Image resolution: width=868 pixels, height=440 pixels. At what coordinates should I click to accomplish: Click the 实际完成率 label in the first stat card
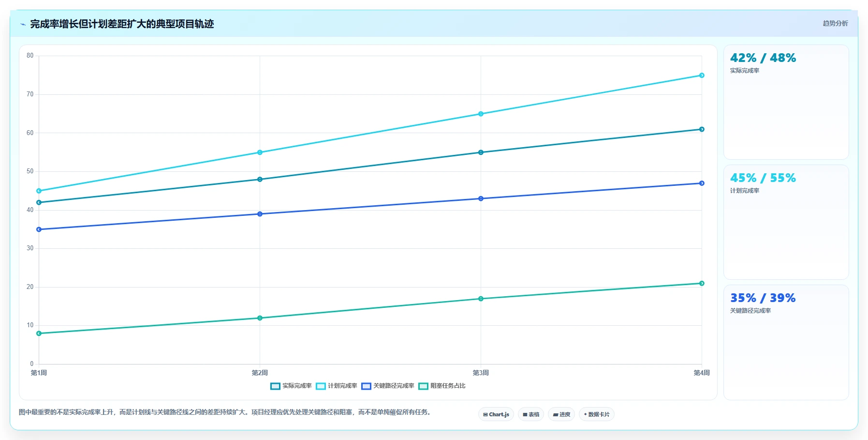click(745, 71)
